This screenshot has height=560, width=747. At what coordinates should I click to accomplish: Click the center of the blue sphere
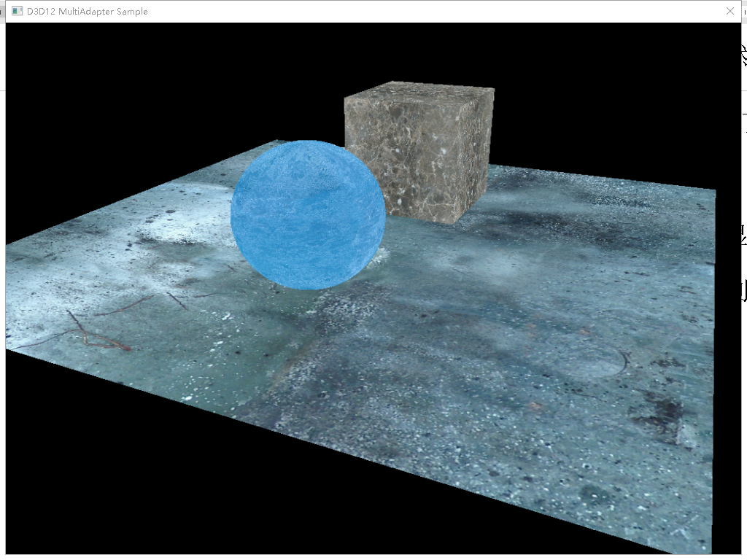(x=308, y=215)
